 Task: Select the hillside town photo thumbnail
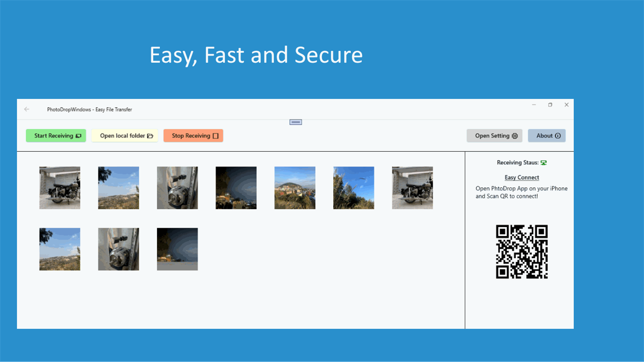point(295,188)
